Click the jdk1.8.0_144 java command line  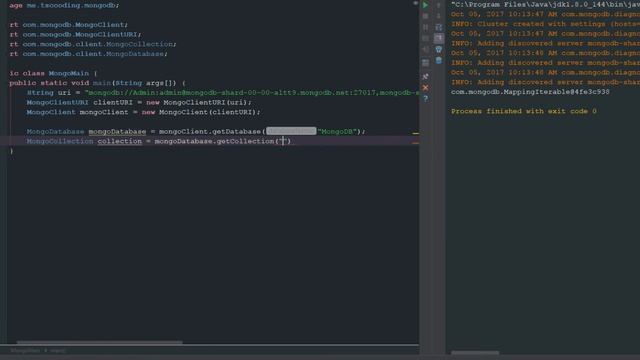tap(545, 4)
